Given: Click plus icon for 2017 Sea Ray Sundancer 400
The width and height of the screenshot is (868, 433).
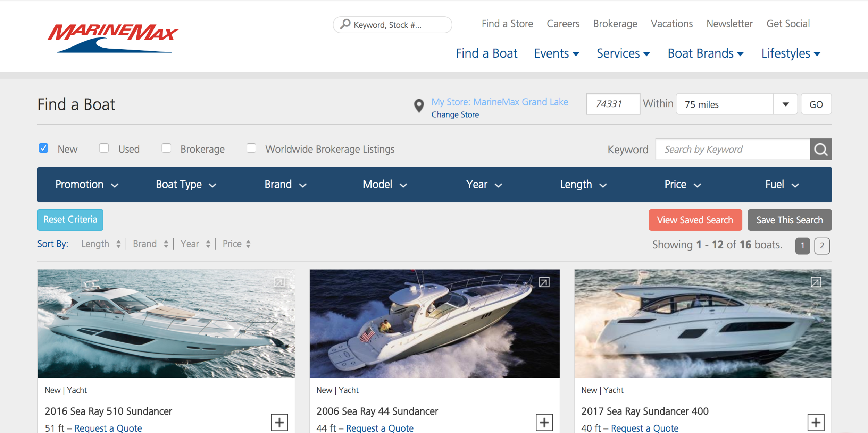Looking at the screenshot, I should [816, 422].
